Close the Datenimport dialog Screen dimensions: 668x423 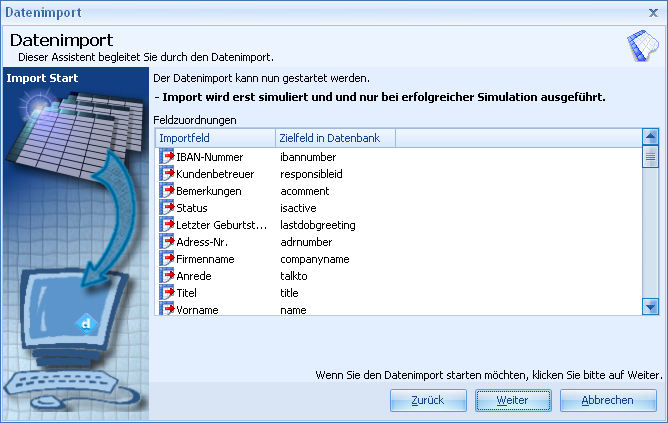654,13
